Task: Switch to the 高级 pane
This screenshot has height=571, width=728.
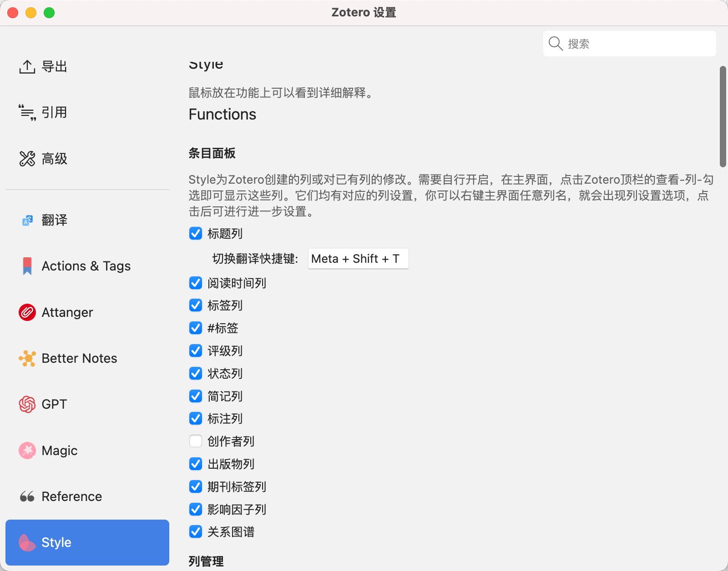Action: (87, 159)
